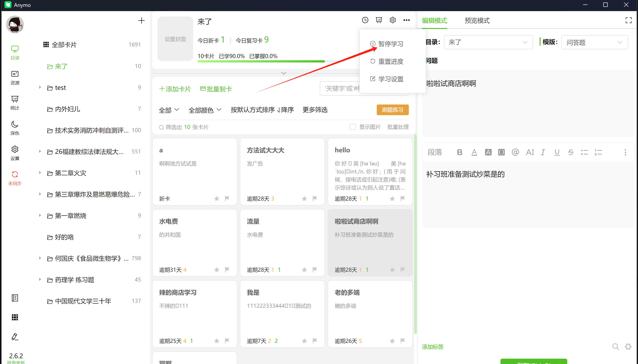Switch to 编辑模式 tab
This screenshot has width=638, height=364.
coord(434,20)
